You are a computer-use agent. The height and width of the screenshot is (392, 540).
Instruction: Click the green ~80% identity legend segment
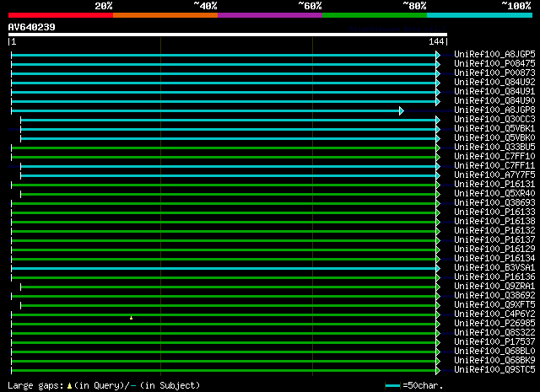coord(375,15)
